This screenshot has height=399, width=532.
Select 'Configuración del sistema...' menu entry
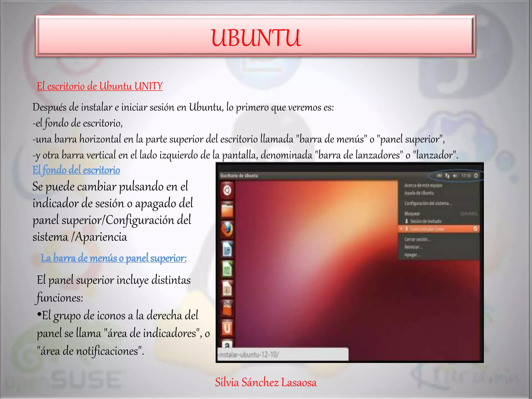coord(428,203)
